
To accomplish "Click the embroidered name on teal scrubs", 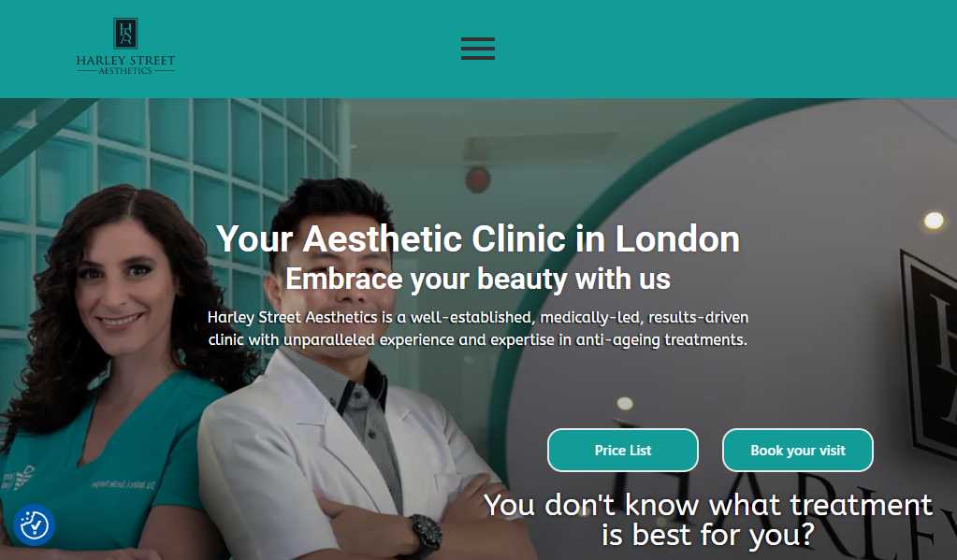I will click(x=124, y=484).
